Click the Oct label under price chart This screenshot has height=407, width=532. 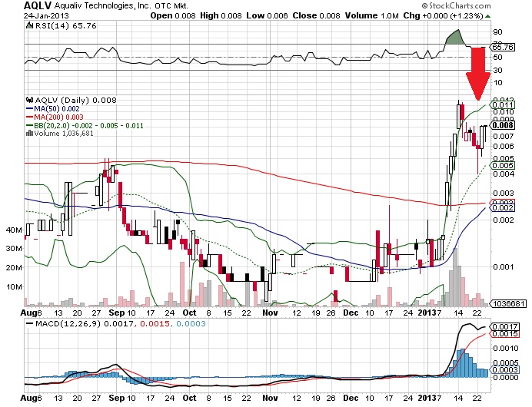(x=189, y=313)
